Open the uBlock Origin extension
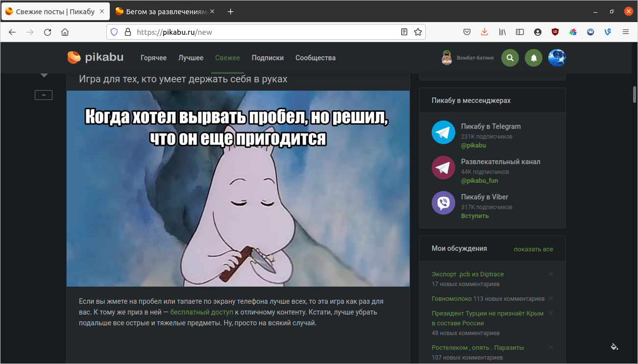The height and width of the screenshot is (364, 638). pos(555,32)
